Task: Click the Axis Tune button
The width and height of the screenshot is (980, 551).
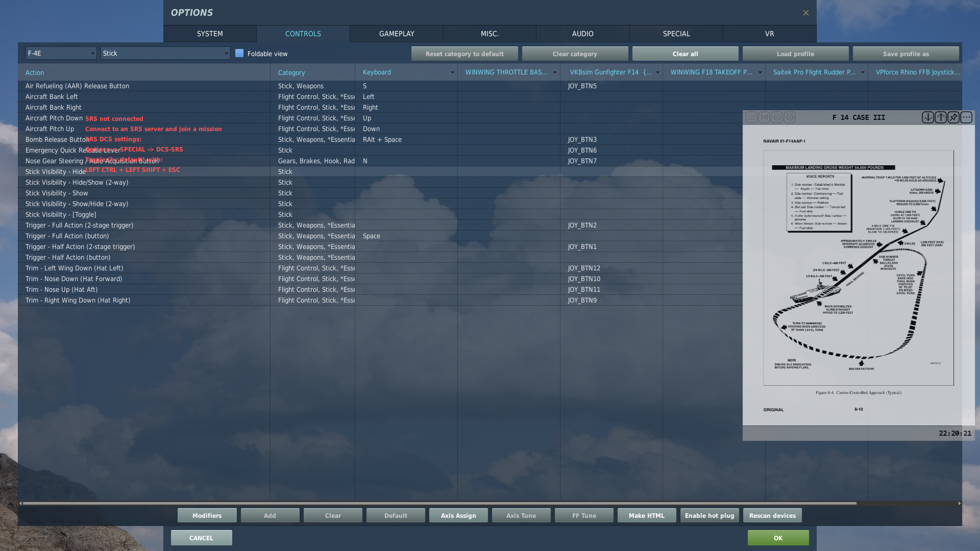Action: pos(521,515)
